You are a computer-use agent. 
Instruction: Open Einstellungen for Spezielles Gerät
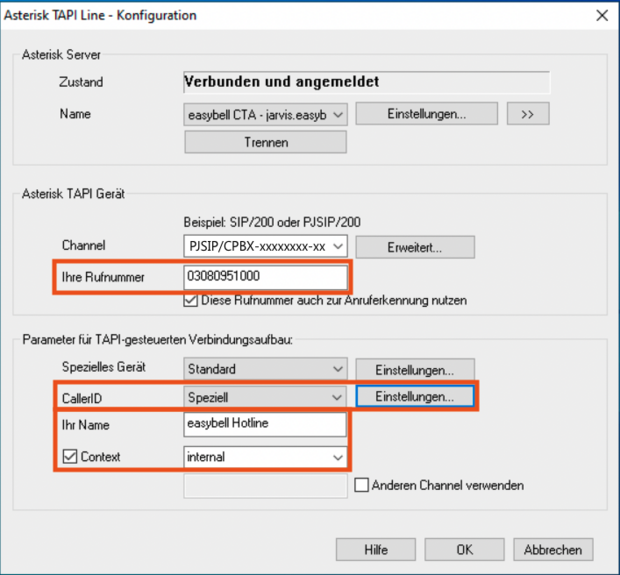(x=415, y=369)
